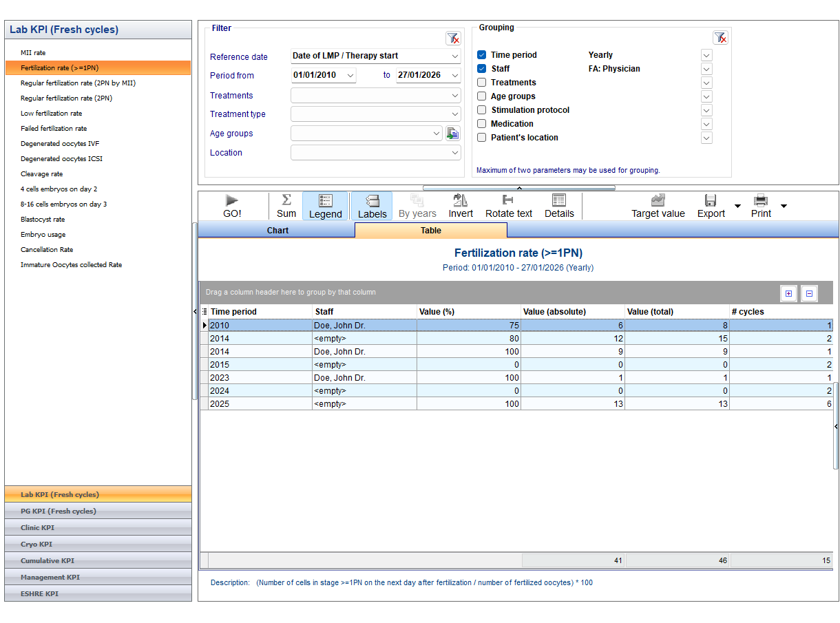Viewport: 840px width, 623px height.
Task: Open the ESHRE KPI section
Action: coord(98,594)
